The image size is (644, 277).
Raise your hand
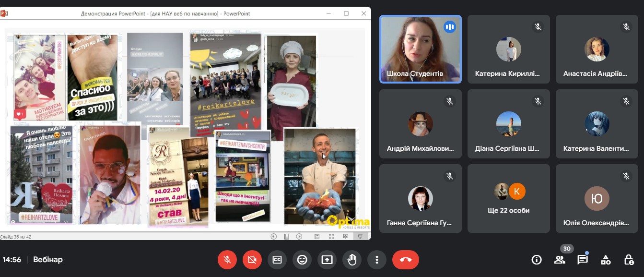click(352, 260)
